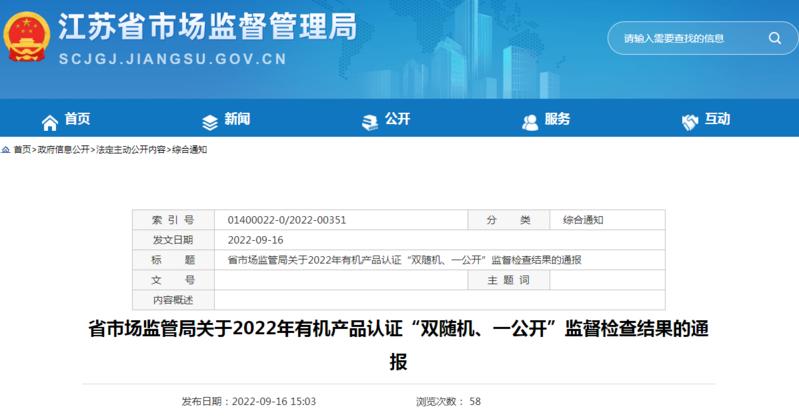Click the SCJGJ.JIANGSU.GOV.CN text

point(173,59)
